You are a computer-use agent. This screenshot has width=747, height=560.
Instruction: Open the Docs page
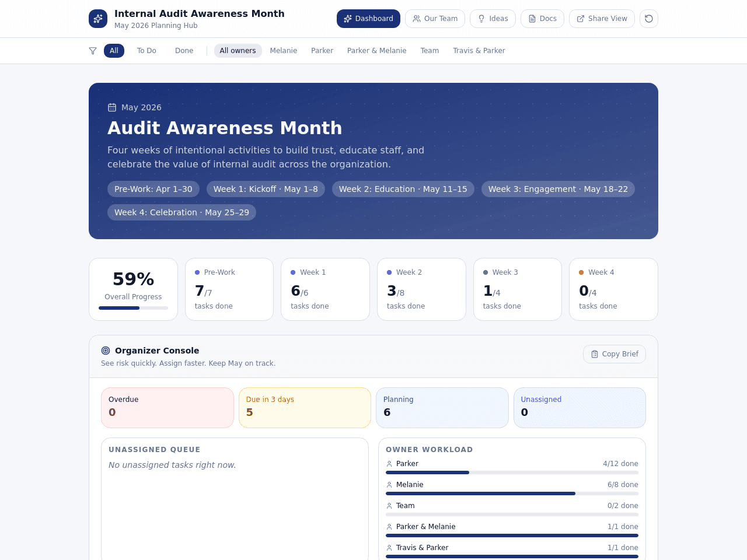[542, 19]
